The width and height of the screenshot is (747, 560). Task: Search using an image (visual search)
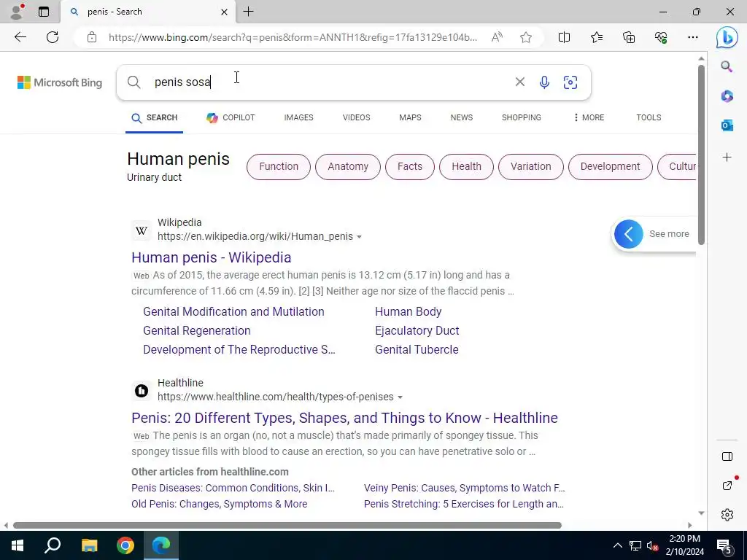570,82
